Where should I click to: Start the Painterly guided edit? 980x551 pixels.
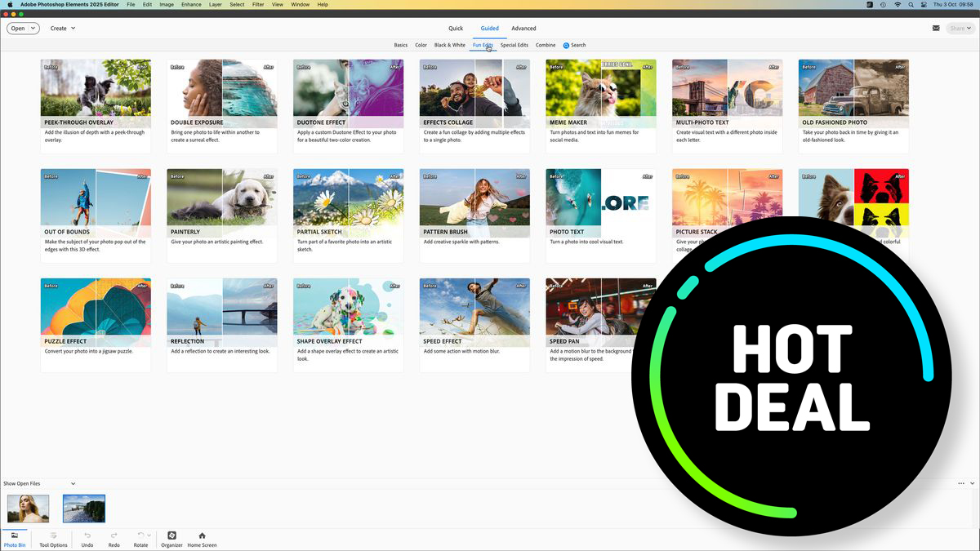pyautogui.click(x=222, y=216)
